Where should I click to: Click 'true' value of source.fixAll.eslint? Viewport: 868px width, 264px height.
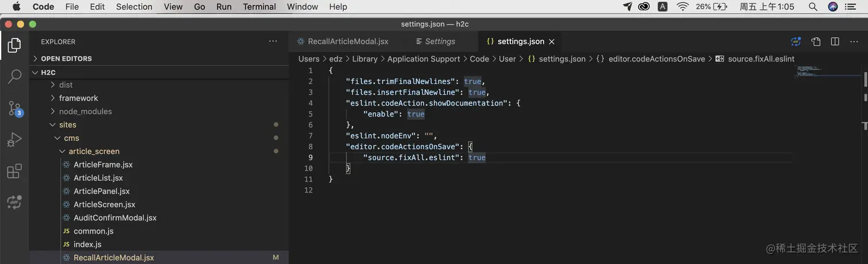[x=477, y=157]
